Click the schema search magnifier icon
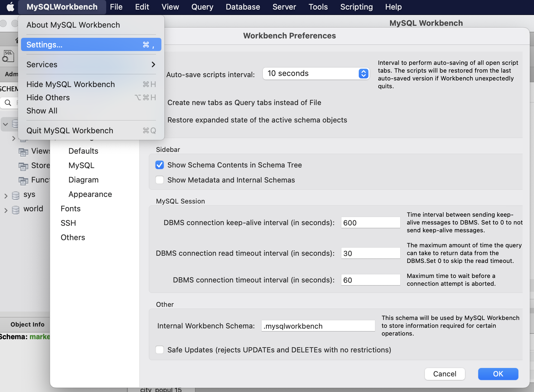Image resolution: width=534 pixels, height=392 pixels. [x=8, y=103]
